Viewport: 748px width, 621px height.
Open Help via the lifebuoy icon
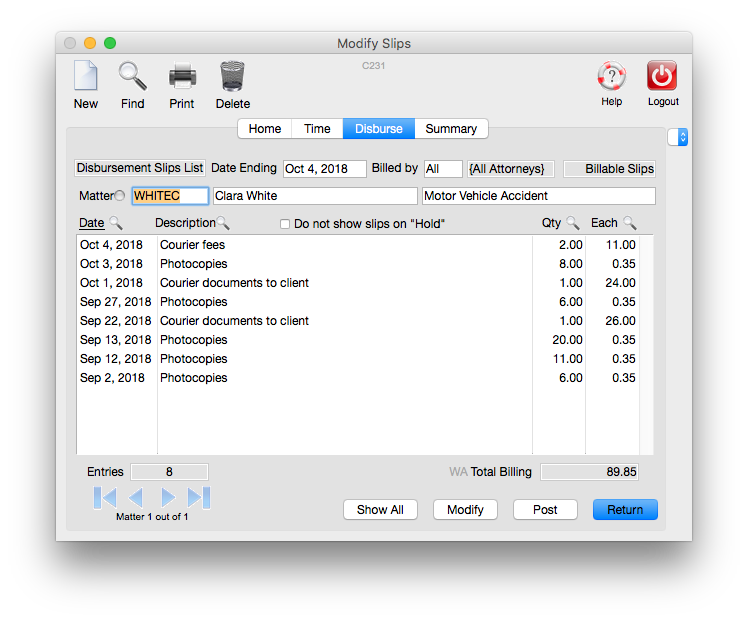click(611, 77)
